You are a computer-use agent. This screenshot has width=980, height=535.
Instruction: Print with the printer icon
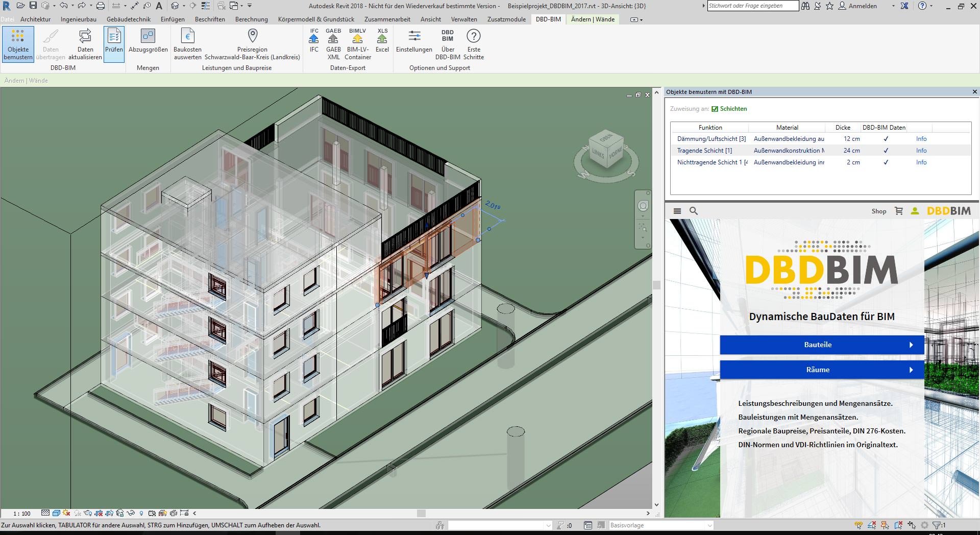click(101, 6)
